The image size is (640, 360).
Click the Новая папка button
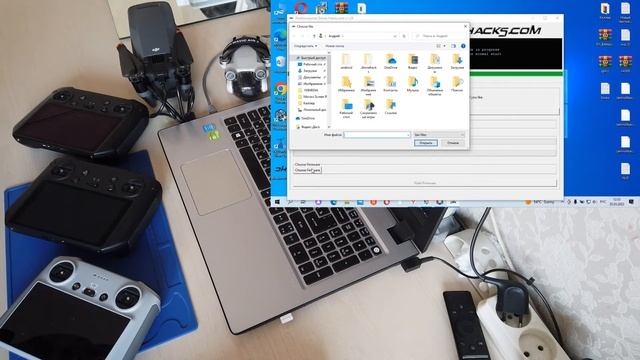coord(334,46)
